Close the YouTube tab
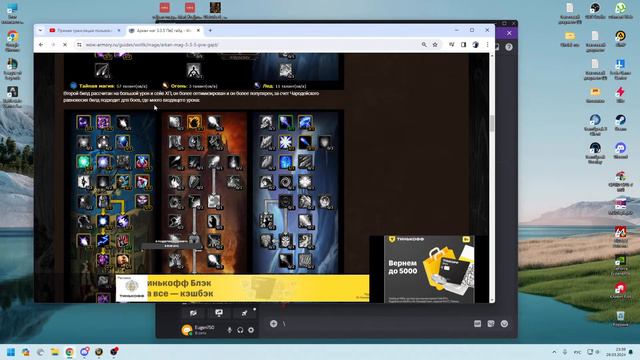 [119, 30]
